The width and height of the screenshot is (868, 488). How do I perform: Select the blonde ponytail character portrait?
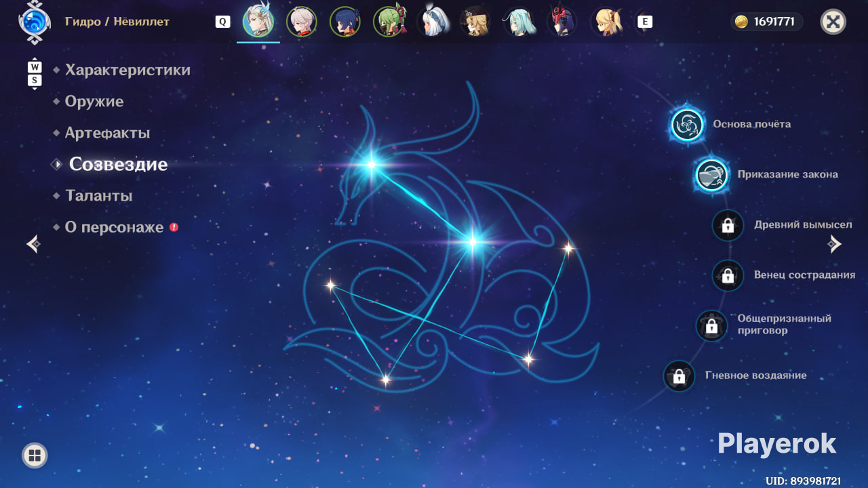pyautogui.click(x=606, y=22)
